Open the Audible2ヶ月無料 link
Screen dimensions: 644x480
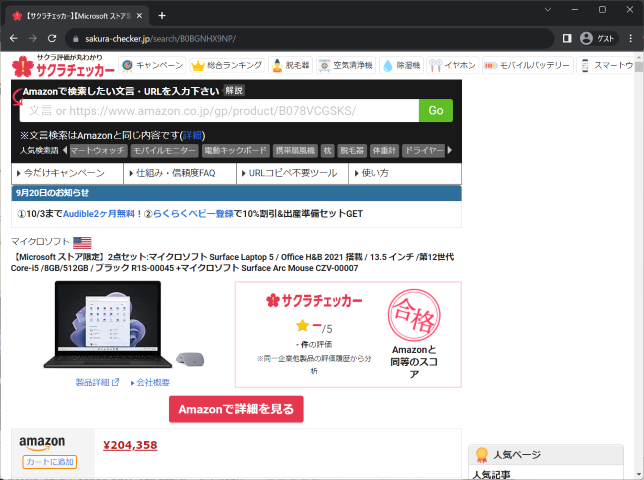coord(102,214)
